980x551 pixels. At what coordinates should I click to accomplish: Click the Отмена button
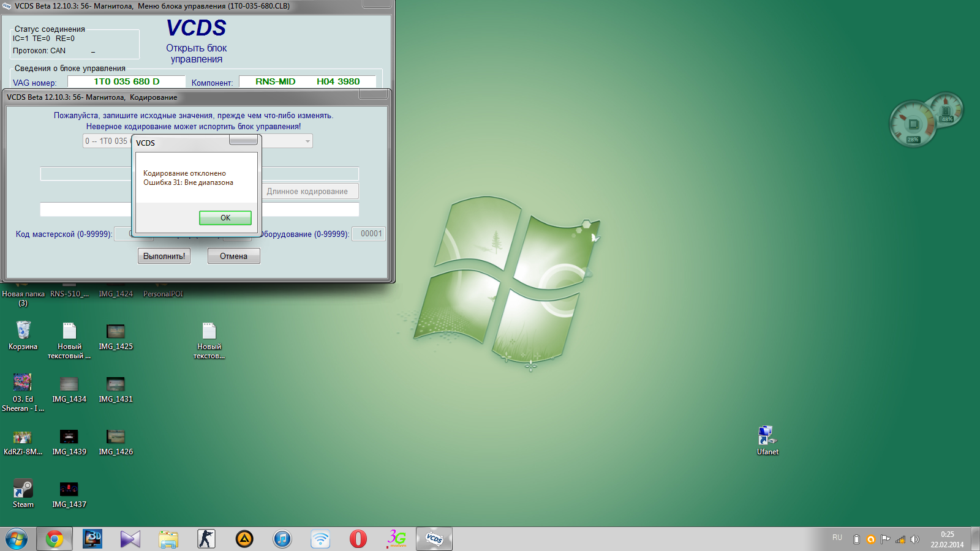(x=233, y=256)
